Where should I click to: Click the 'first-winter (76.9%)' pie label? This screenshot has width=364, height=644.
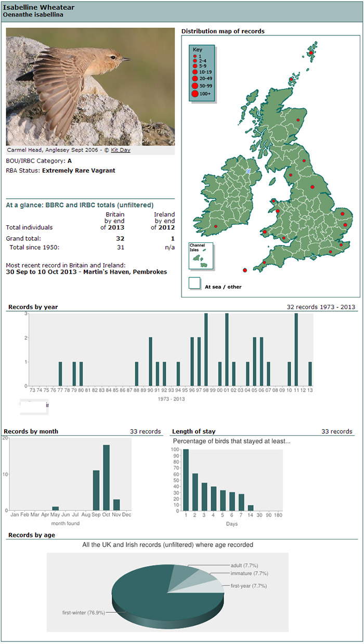point(83,612)
